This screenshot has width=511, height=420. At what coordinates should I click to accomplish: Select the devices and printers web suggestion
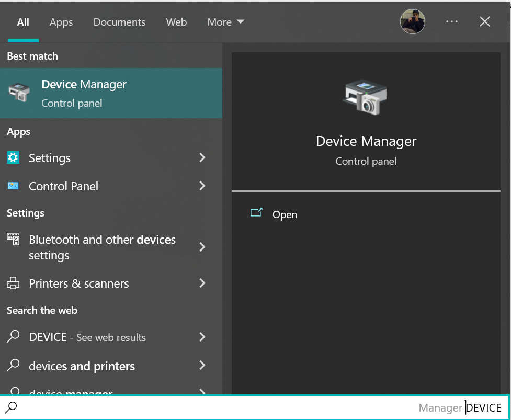[x=111, y=366]
